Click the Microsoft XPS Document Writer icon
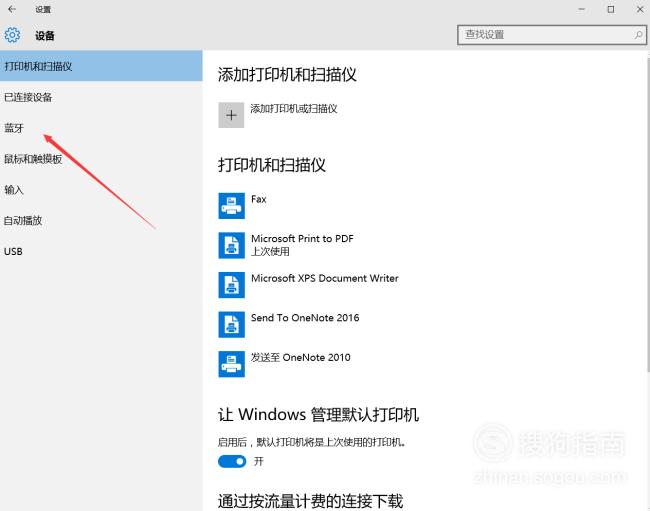The height and width of the screenshot is (511, 650). 231,285
